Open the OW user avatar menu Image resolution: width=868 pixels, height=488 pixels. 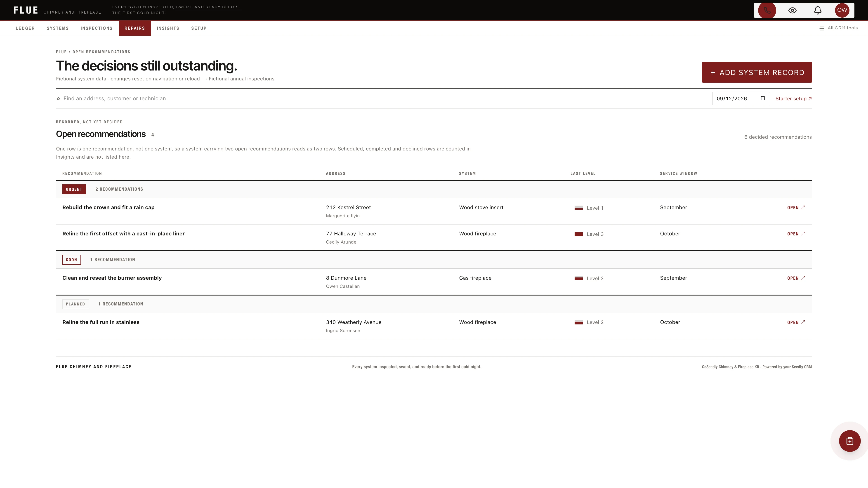(842, 10)
